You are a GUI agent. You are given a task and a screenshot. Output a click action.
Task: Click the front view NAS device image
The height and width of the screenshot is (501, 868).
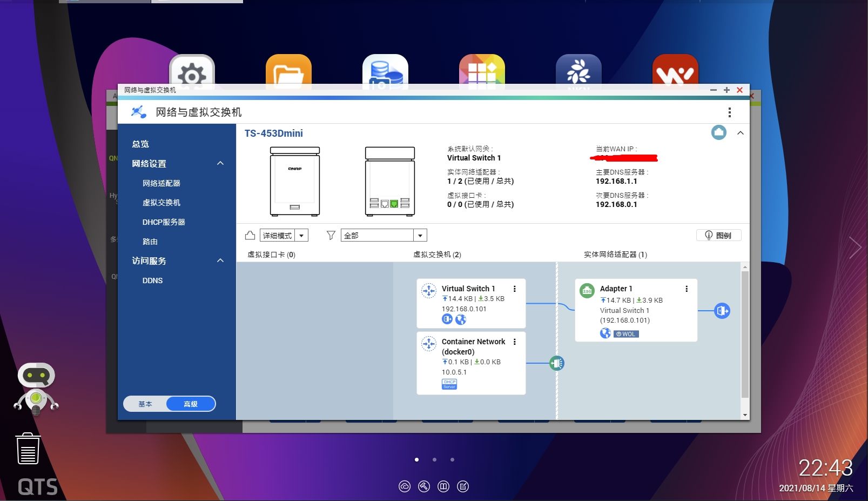tap(295, 182)
